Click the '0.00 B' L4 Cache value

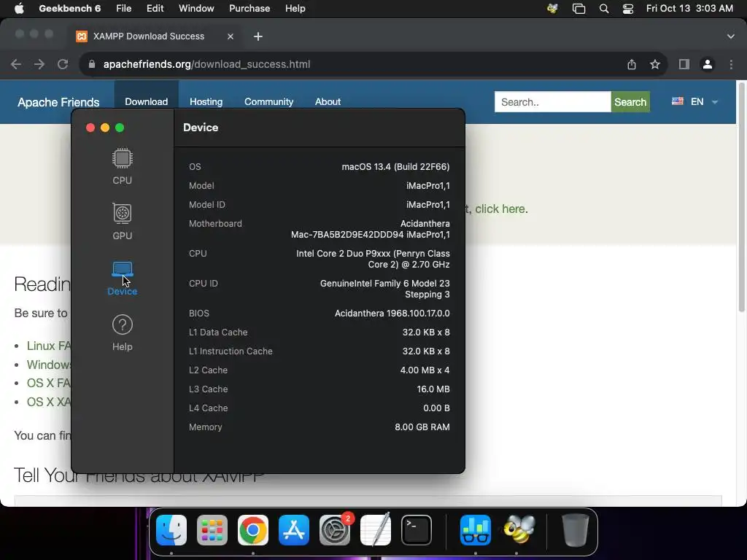point(436,408)
